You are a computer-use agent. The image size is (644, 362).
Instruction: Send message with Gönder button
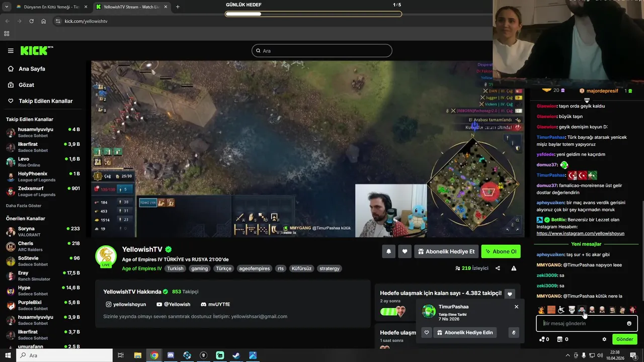625,339
